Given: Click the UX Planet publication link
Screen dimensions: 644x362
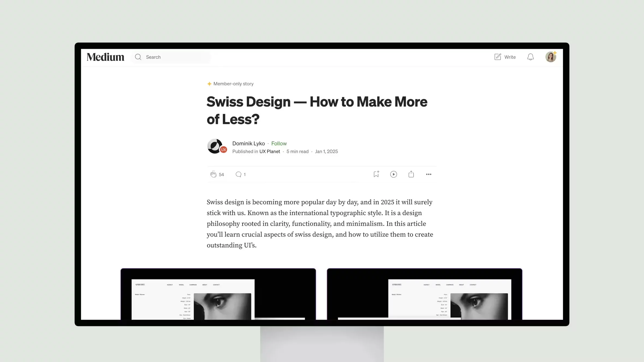Looking at the screenshot, I should (269, 151).
